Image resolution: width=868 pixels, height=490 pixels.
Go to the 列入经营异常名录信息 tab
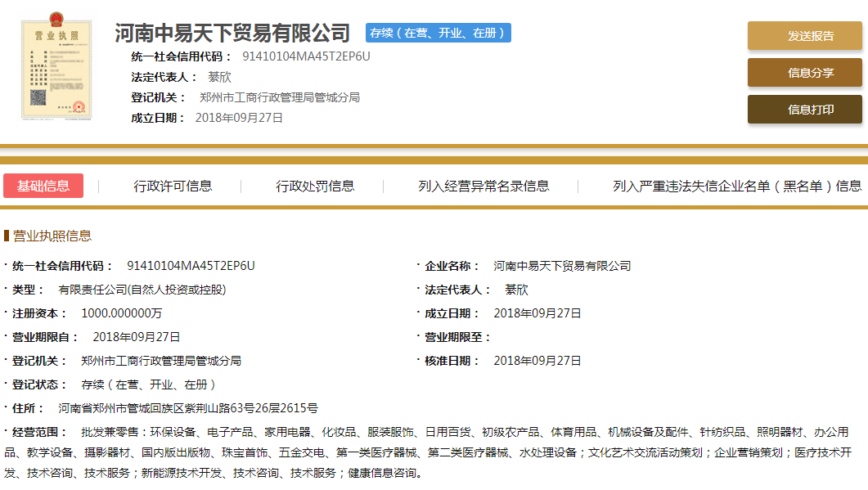pyautogui.click(x=483, y=187)
